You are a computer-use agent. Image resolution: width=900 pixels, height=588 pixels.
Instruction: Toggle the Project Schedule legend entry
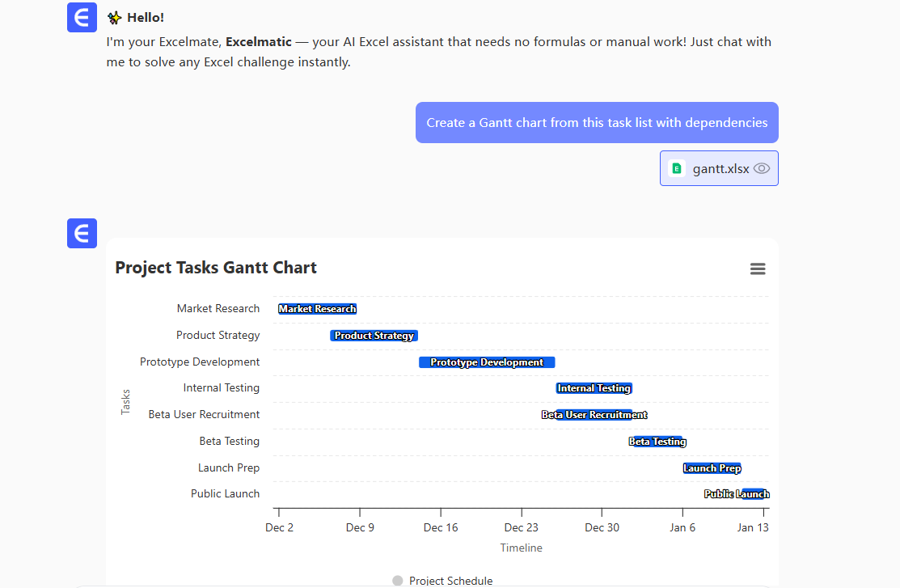442,580
